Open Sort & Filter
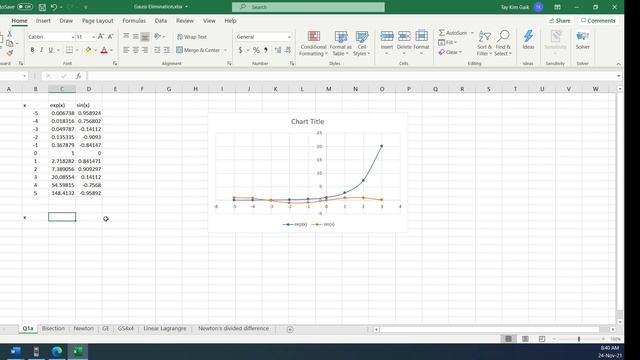 [x=484, y=43]
